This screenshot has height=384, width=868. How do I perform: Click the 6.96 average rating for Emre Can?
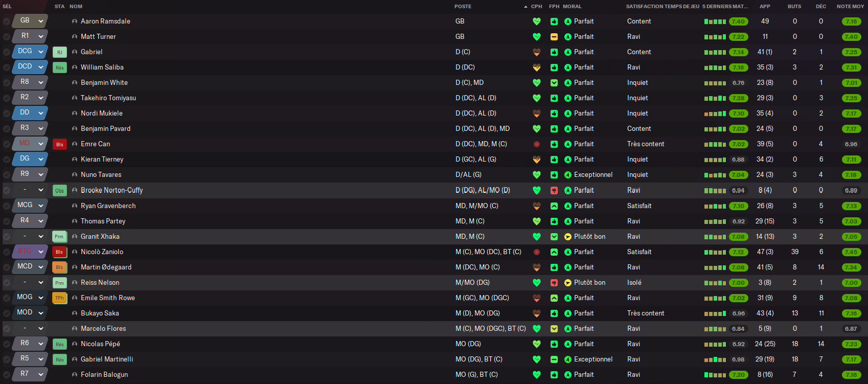851,144
